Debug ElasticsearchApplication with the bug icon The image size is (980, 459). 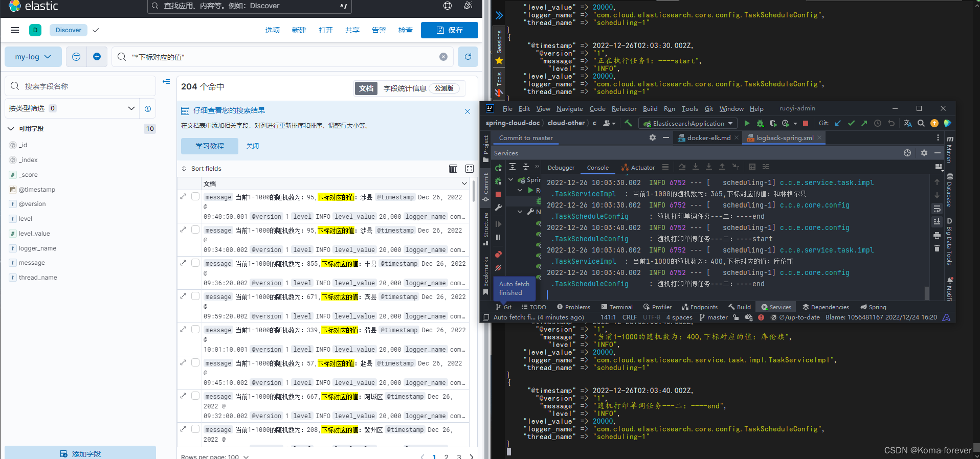click(760, 123)
